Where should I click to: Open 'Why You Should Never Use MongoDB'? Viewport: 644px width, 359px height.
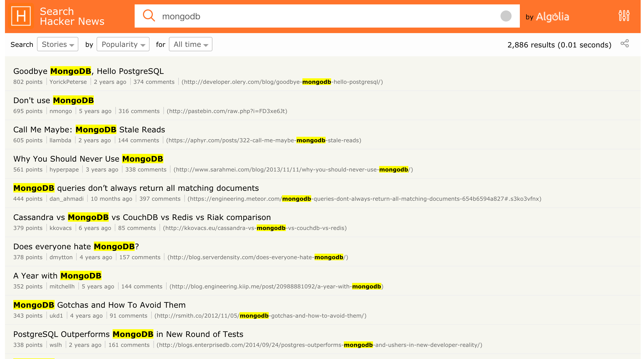pos(88,159)
